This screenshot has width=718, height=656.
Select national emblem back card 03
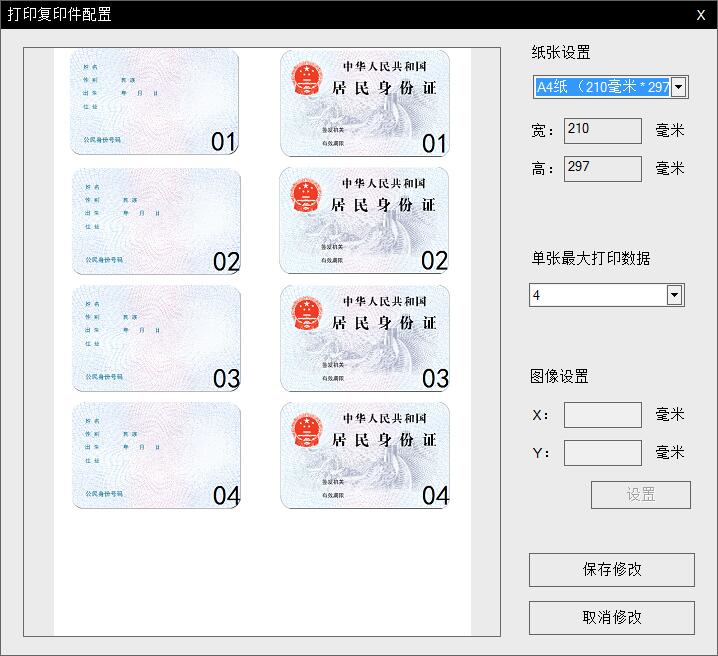pyautogui.click(x=365, y=338)
